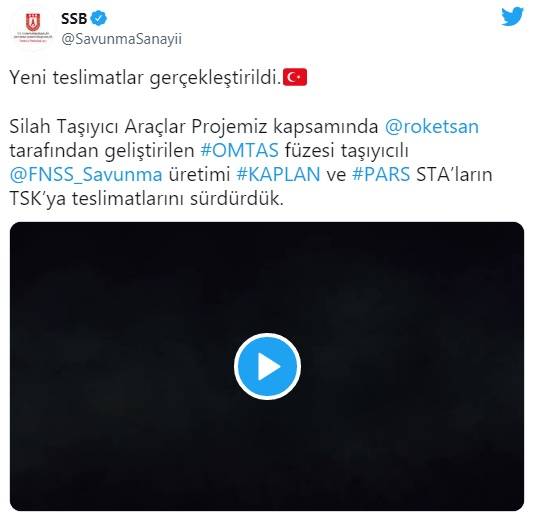The height and width of the screenshot is (519, 534).
Task: Open the SSB display name
Action: pyautogui.click(x=74, y=18)
